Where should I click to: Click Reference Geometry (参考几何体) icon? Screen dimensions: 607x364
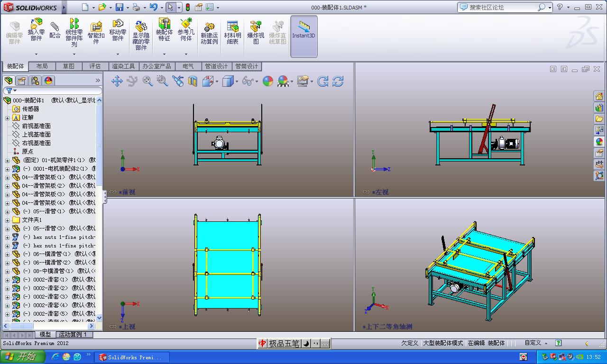pos(186,30)
